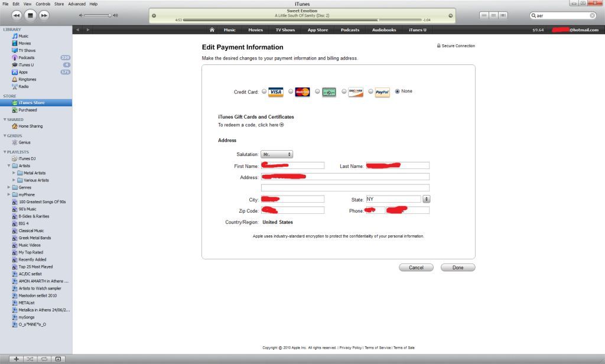Click the song progress bar

click(302, 19)
